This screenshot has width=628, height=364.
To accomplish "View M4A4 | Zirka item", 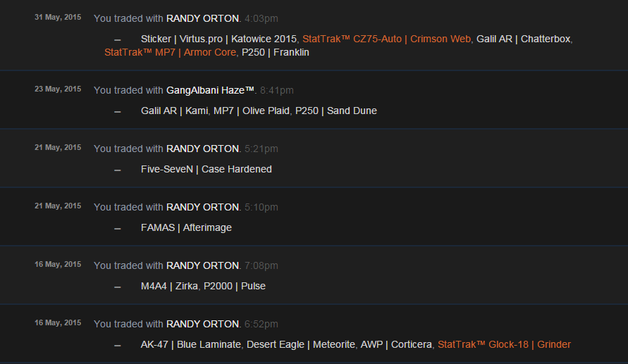I will click(x=169, y=286).
